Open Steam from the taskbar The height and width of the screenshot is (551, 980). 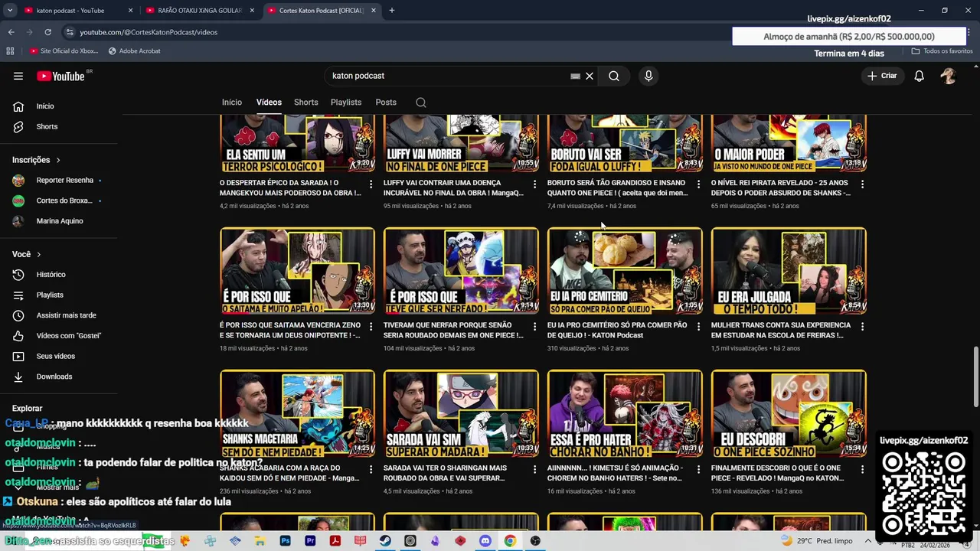(385, 541)
